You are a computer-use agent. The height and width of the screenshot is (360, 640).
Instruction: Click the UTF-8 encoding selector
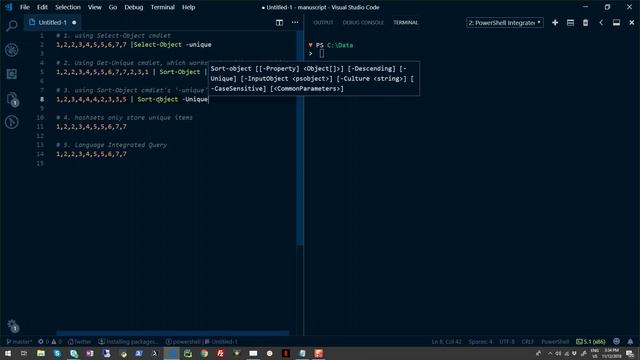point(507,341)
